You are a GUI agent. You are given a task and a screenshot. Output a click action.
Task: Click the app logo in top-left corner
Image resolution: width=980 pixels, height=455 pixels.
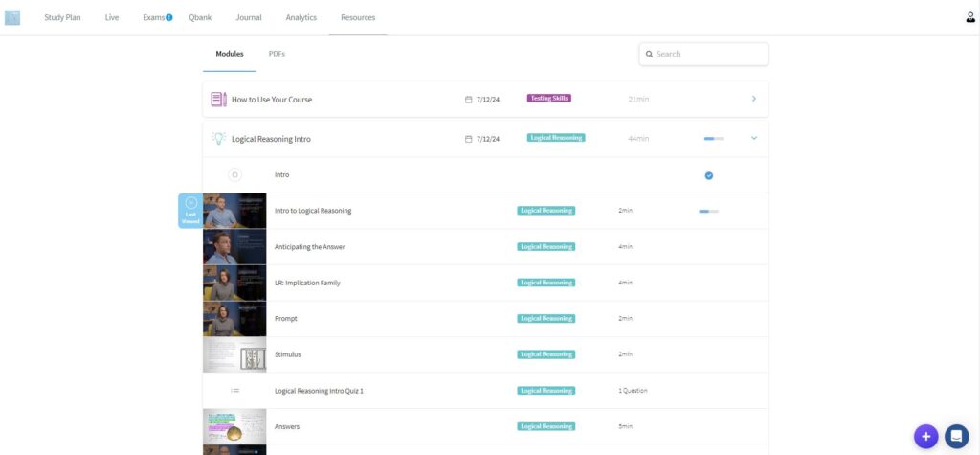pyautogui.click(x=12, y=17)
